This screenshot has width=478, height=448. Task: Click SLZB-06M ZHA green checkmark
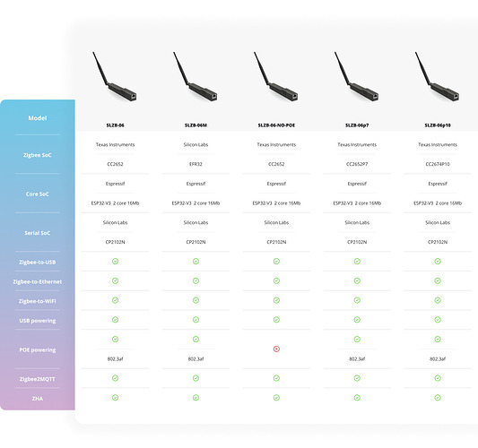pyautogui.click(x=196, y=398)
